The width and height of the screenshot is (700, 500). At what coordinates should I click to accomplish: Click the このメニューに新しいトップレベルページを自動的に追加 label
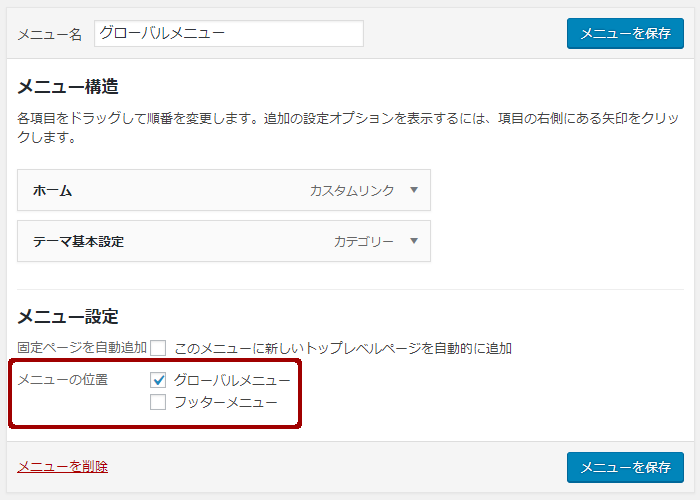pyautogui.click(x=343, y=348)
